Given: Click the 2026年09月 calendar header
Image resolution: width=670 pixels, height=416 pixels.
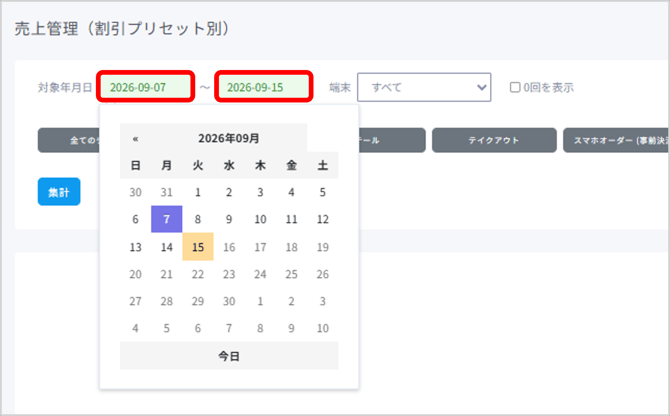Looking at the screenshot, I should pyautogui.click(x=229, y=138).
